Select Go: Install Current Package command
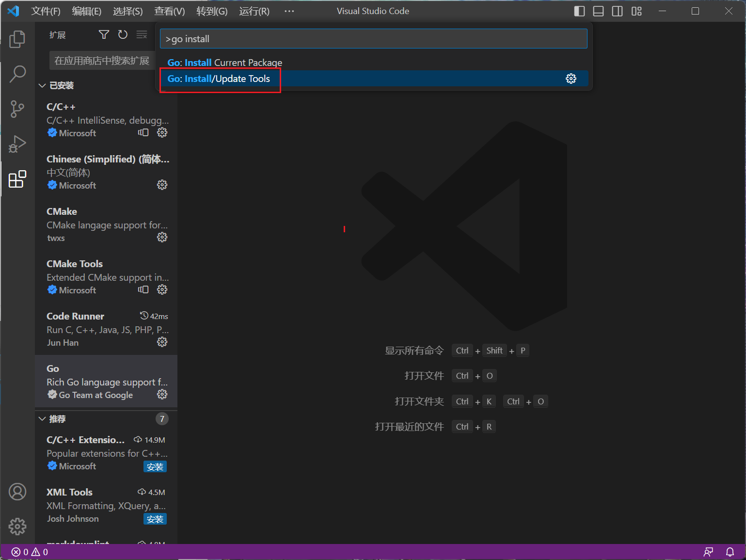746x560 pixels. (374, 63)
